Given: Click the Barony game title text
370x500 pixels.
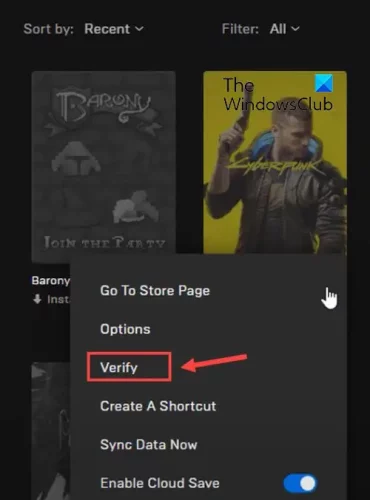Looking at the screenshot, I should coord(51,281).
